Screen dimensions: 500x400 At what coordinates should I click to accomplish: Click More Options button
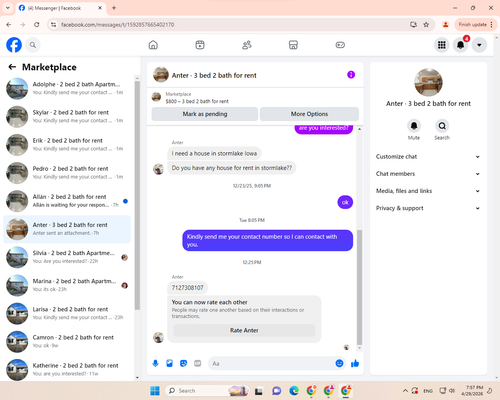click(309, 114)
